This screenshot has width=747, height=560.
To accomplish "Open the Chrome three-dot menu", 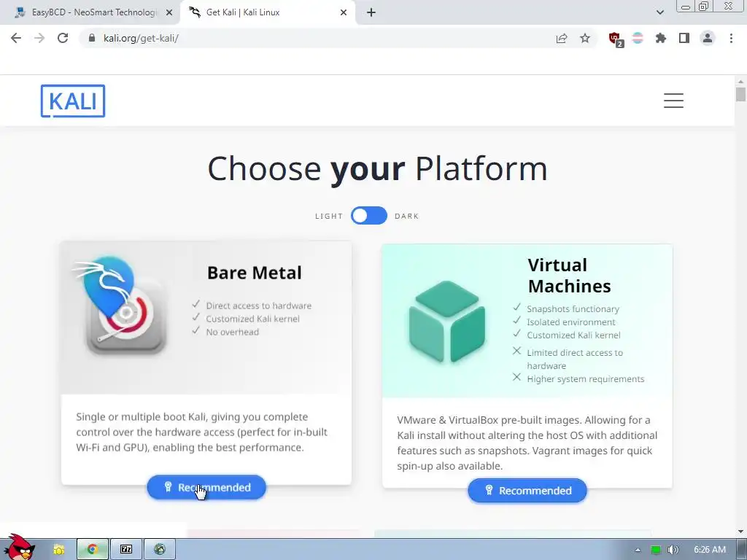I will tap(731, 38).
